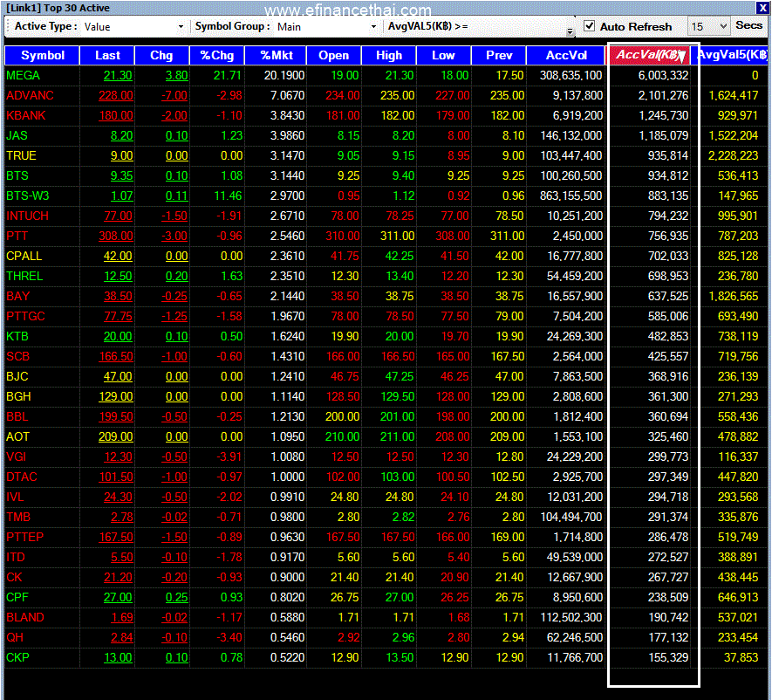Viewport: 772px width, 700px height.
Task: Select the BLAND symbol
Action: [25, 617]
